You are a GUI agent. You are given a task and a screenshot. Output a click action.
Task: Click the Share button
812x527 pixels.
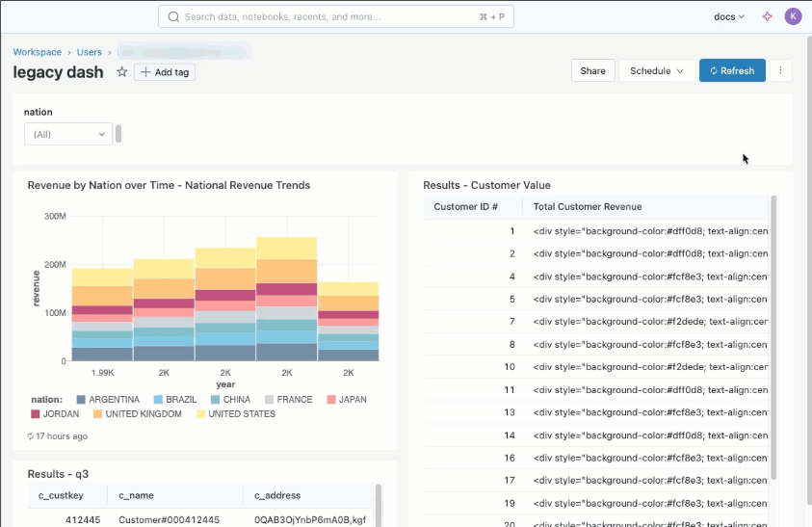[592, 70]
